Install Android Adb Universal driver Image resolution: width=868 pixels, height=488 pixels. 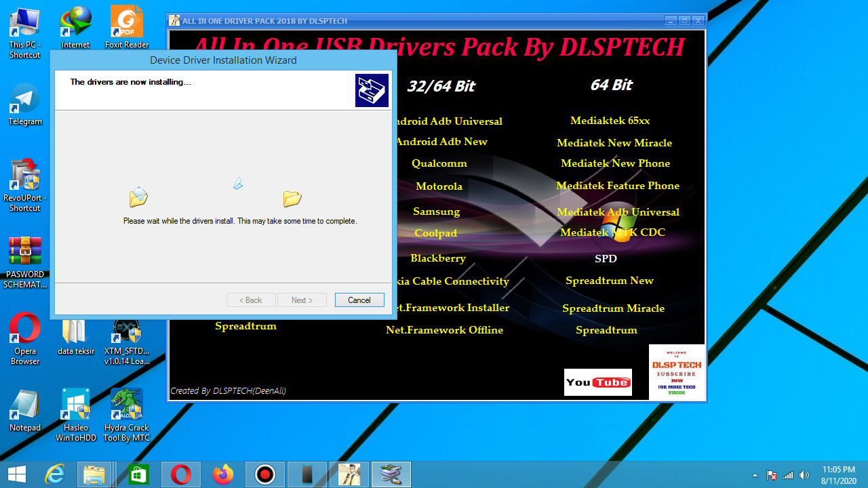[x=450, y=121]
